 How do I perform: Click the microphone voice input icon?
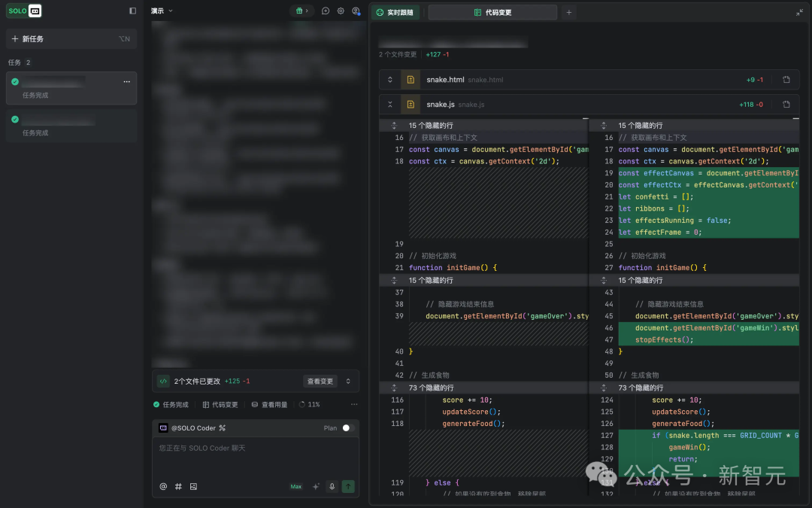tap(332, 487)
